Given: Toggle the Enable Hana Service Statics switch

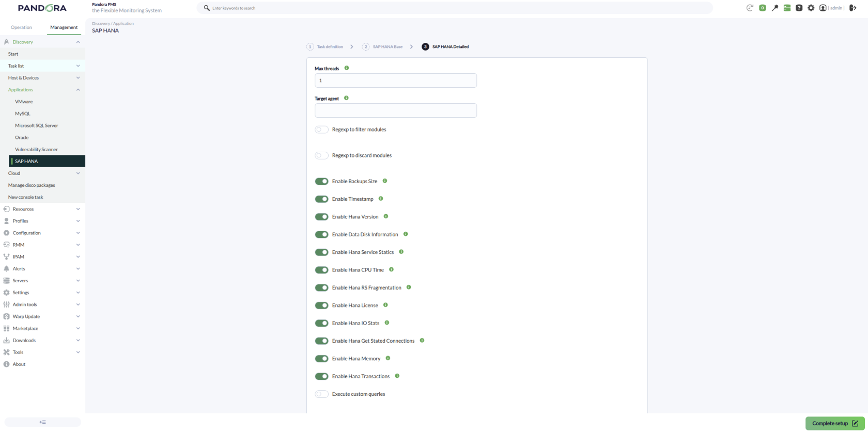Looking at the screenshot, I should (321, 252).
